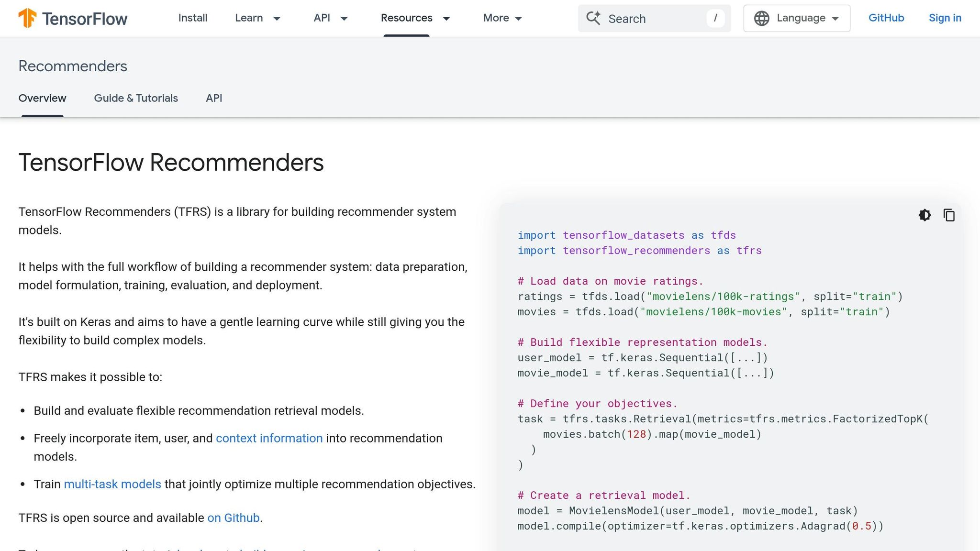
Task: Open the GitHub link
Action: coord(886,18)
